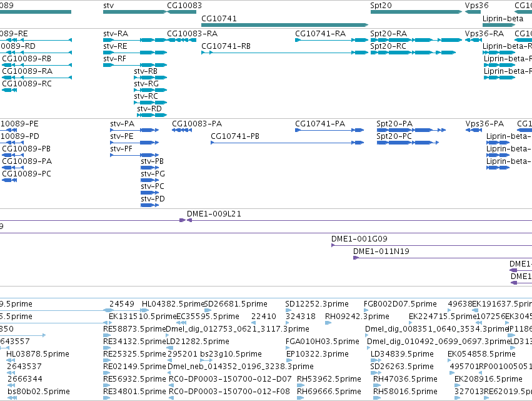Click the EST RH69666.5prime
Viewport: 532px width, 401px height.
click(329, 392)
